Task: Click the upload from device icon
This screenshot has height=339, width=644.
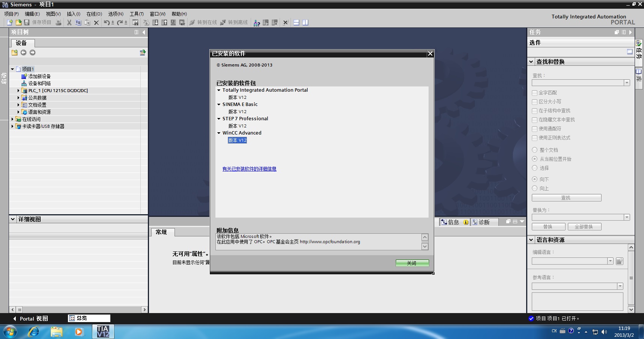Action: (164, 23)
